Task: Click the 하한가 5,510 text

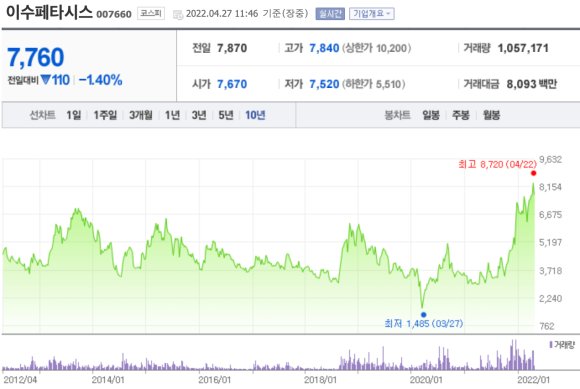Action: [374, 84]
